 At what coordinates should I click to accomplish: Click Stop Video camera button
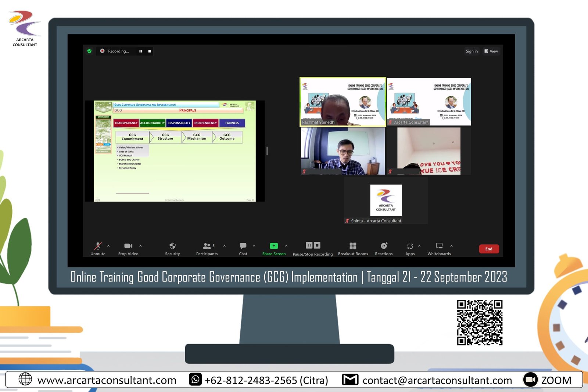128,246
